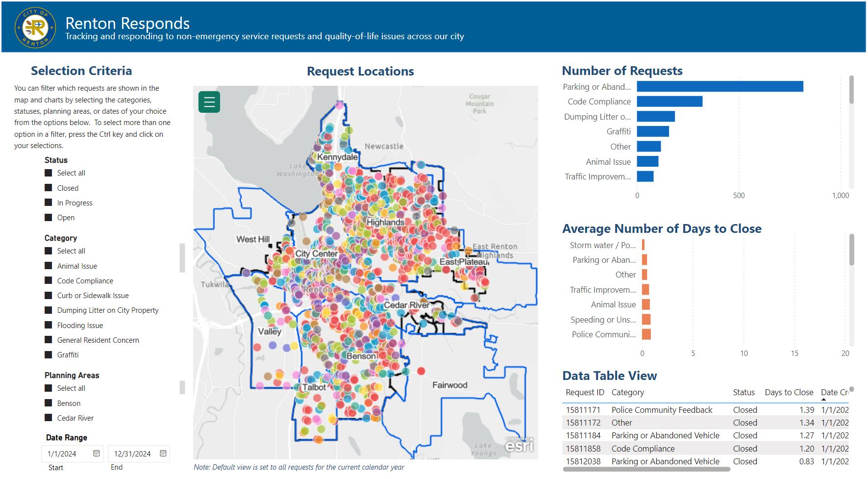
Task: Sort table by Date Created column
Action: 835,392
